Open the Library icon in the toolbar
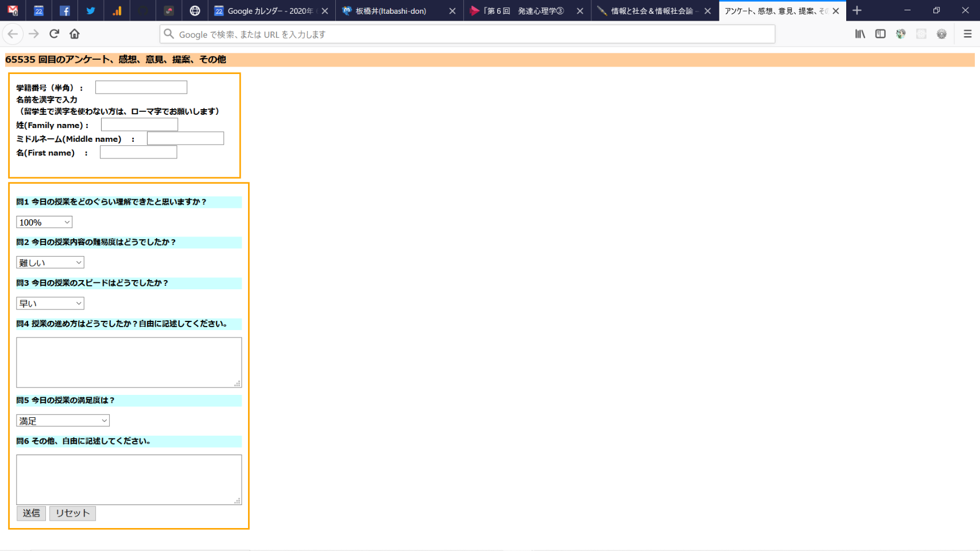 (x=859, y=34)
